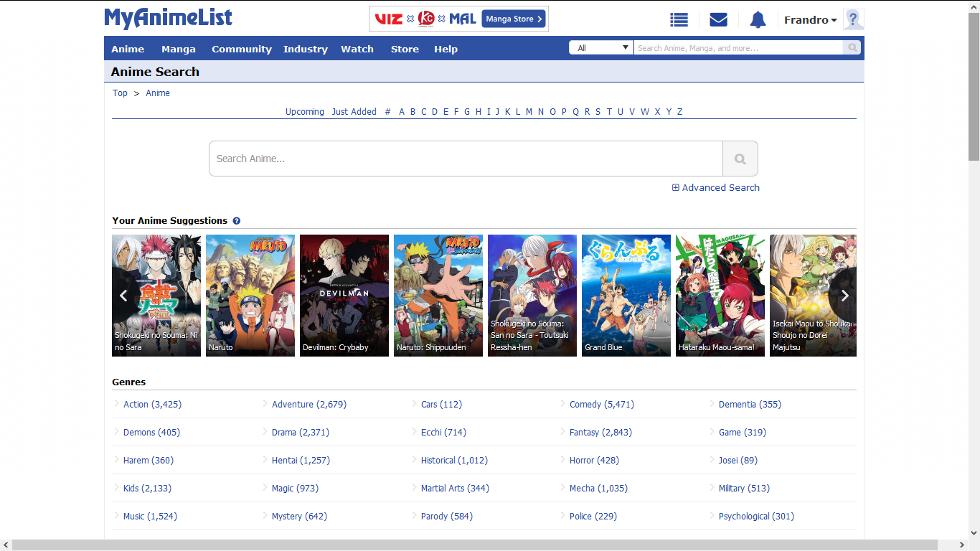Screen dimensions: 980x551
Task: Open the Frandro user dropdown menu
Action: pos(810,20)
